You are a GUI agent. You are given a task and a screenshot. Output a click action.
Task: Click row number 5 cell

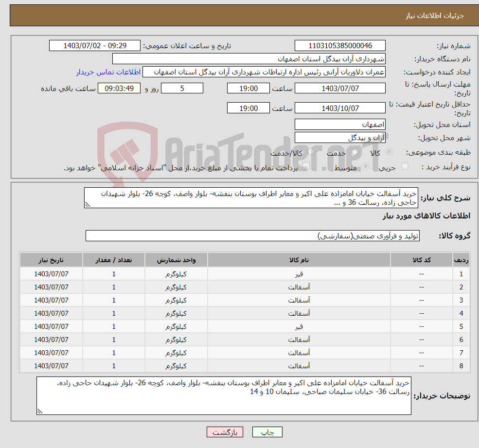461,326
